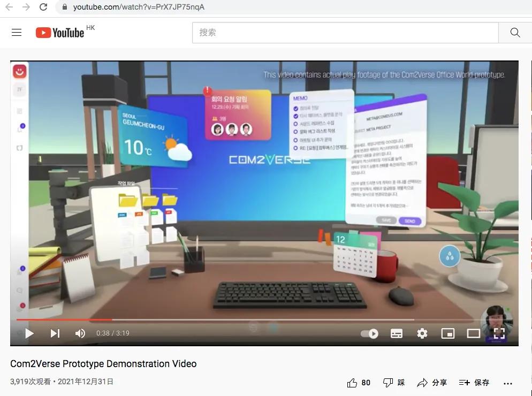Viewport: 532px width, 396px height.
Task: Click the water droplet button near plant
Action: [450, 256]
